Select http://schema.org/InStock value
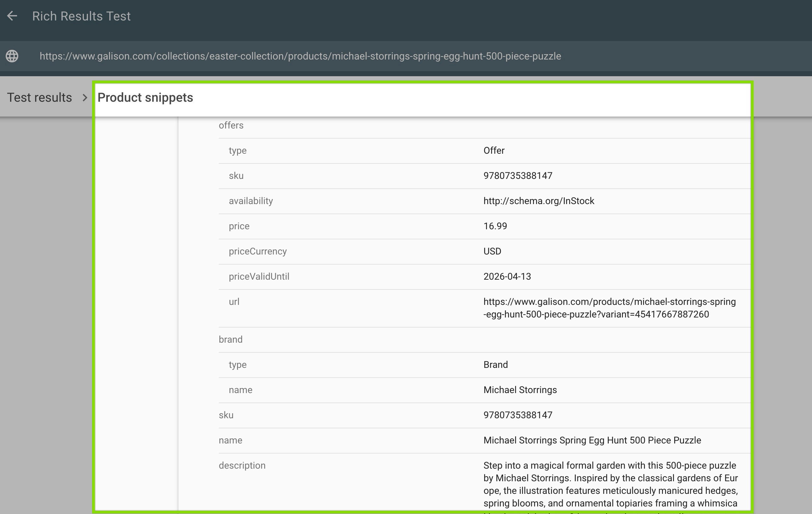Screen dimensions: 812x514 (539, 201)
